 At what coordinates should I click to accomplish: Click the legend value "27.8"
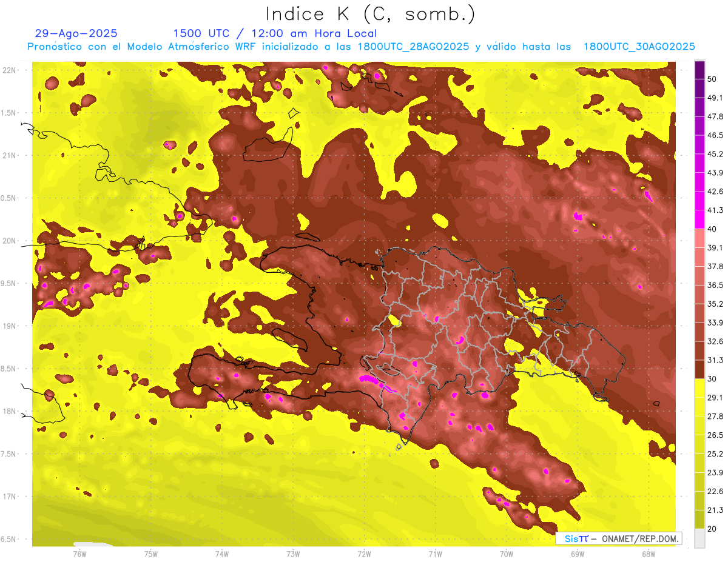tap(715, 416)
